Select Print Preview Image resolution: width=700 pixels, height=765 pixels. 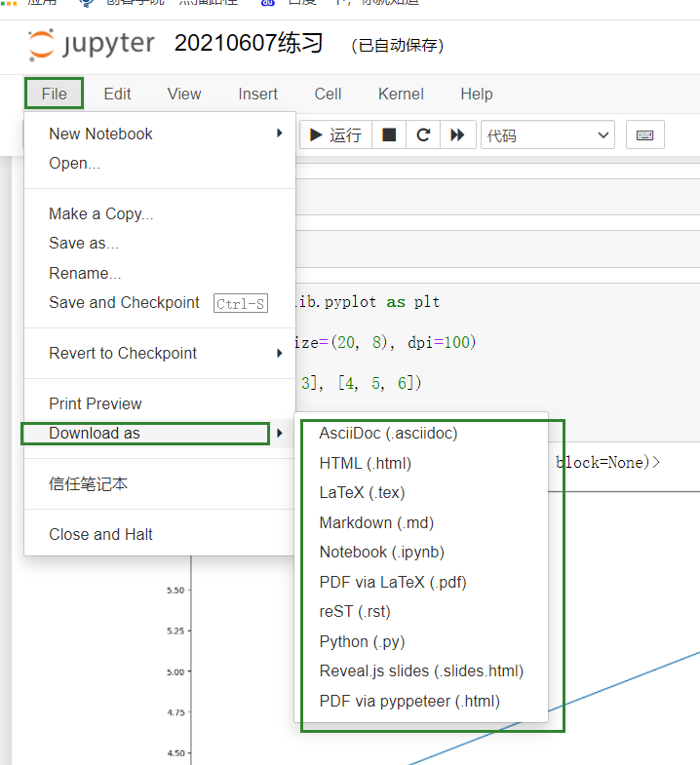click(x=160, y=404)
